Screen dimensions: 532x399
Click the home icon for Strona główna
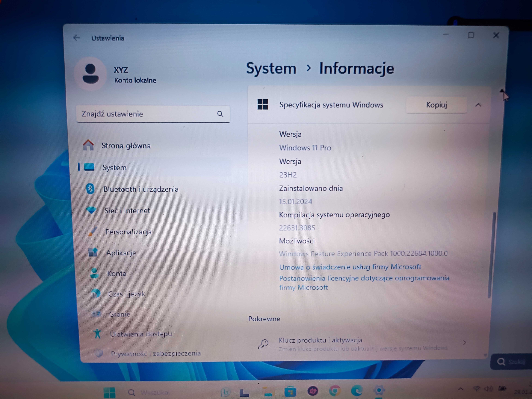[88, 145]
